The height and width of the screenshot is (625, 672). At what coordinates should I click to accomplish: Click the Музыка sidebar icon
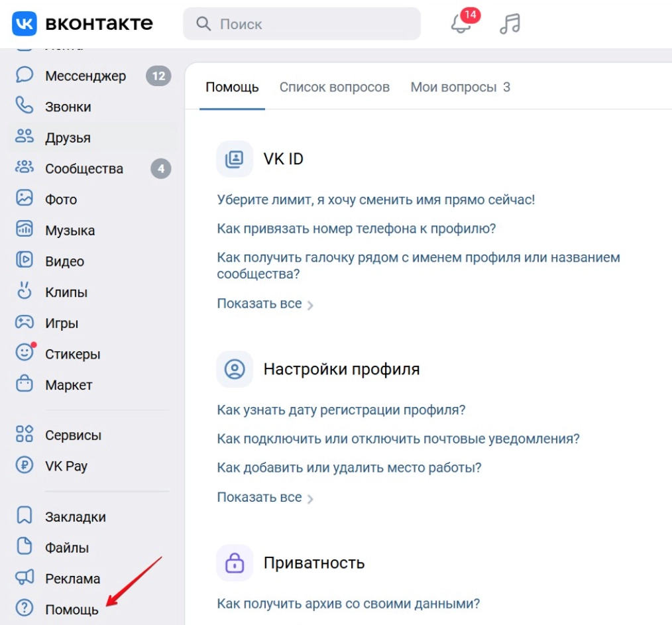coord(25,229)
